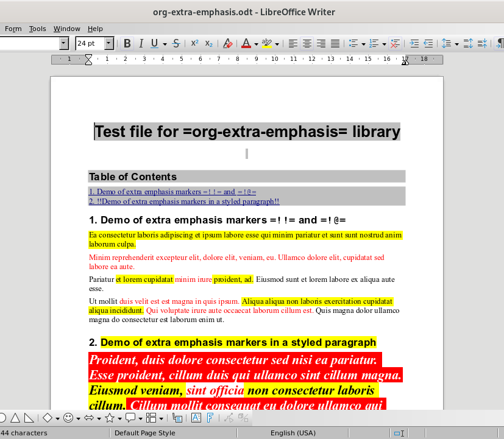
Task: Open the Form menu
Action: tap(13, 29)
